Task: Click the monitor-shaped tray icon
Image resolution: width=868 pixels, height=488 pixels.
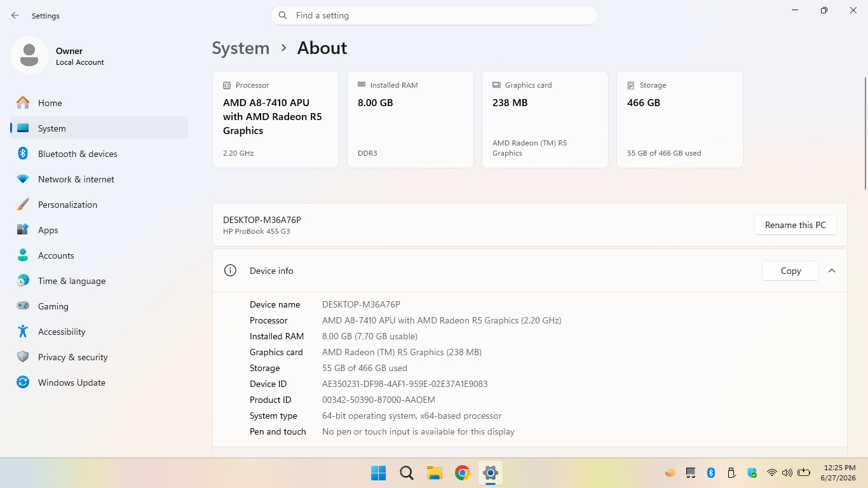Action: pos(691,473)
